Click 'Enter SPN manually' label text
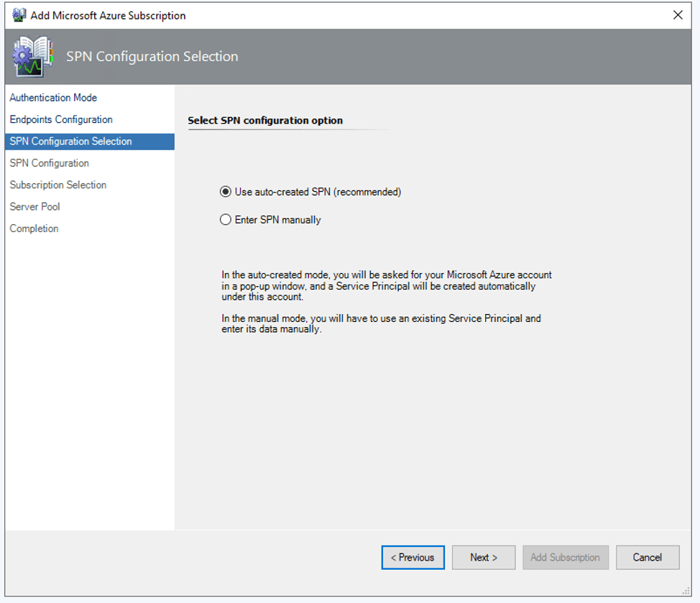 tap(277, 220)
